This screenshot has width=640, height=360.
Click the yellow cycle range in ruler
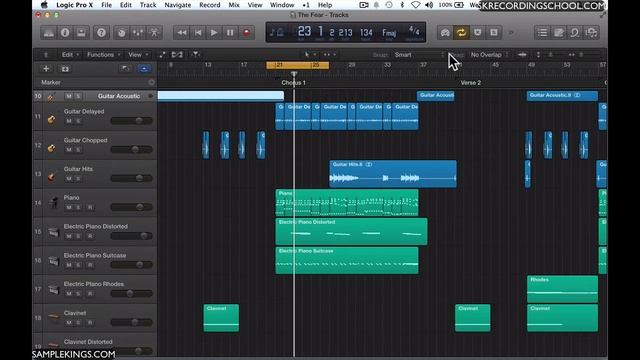coord(298,65)
